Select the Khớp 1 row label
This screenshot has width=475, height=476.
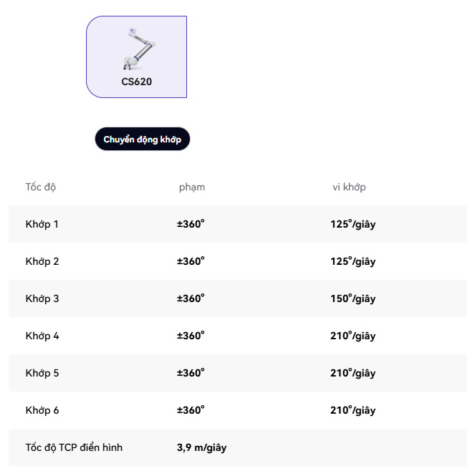pos(42,224)
